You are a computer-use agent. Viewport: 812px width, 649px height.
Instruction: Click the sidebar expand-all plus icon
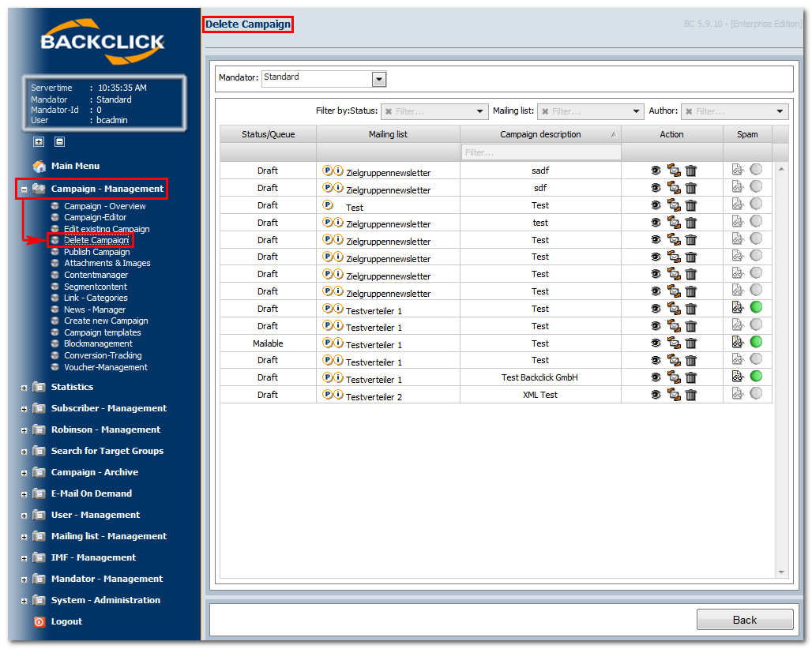point(39,141)
